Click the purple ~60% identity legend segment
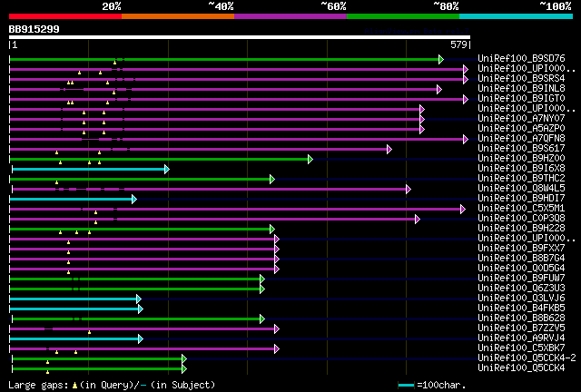 290,16
